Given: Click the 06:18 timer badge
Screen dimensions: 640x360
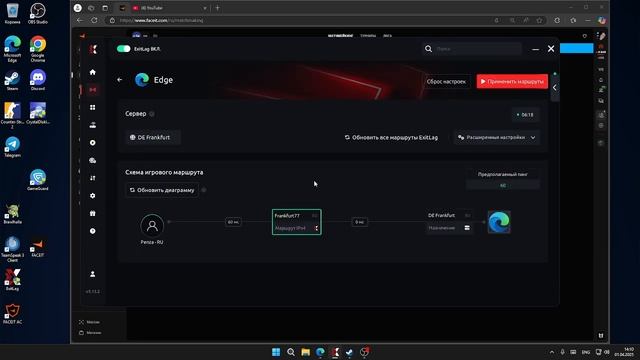Looking at the screenshot, I should [525, 115].
